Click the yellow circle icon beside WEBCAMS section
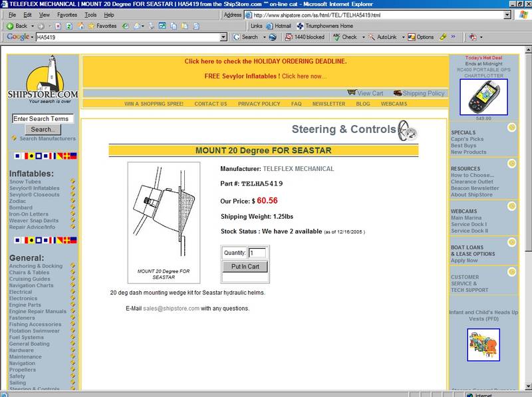 pyautogui.click(x=511, y=206)
